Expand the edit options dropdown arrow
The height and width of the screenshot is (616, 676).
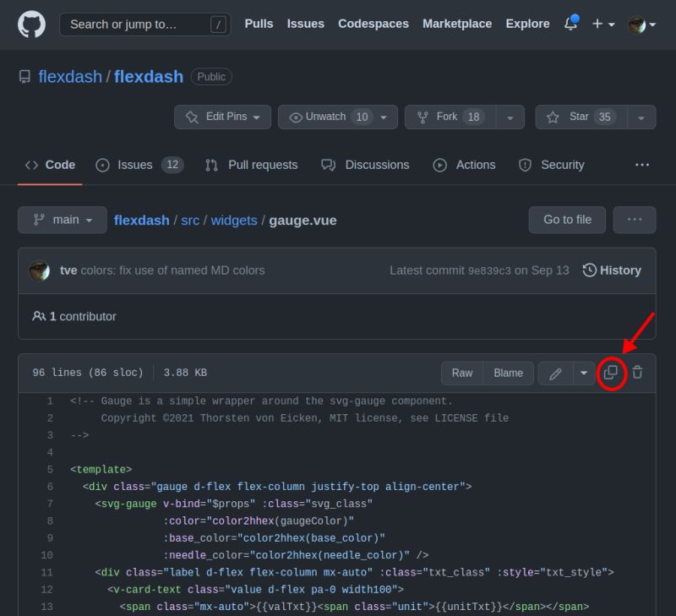pyautogui.click(x=584, y=373)
